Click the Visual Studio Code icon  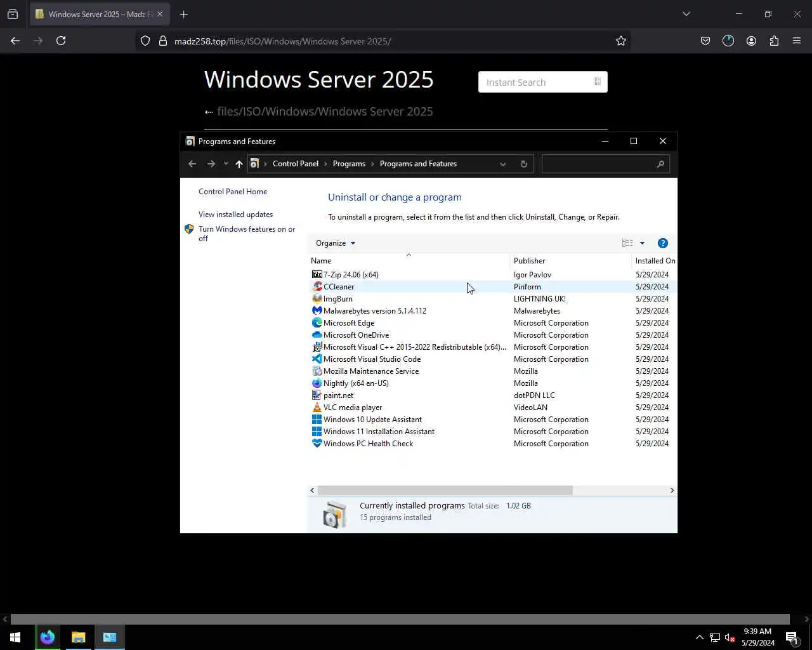point(317,359)
